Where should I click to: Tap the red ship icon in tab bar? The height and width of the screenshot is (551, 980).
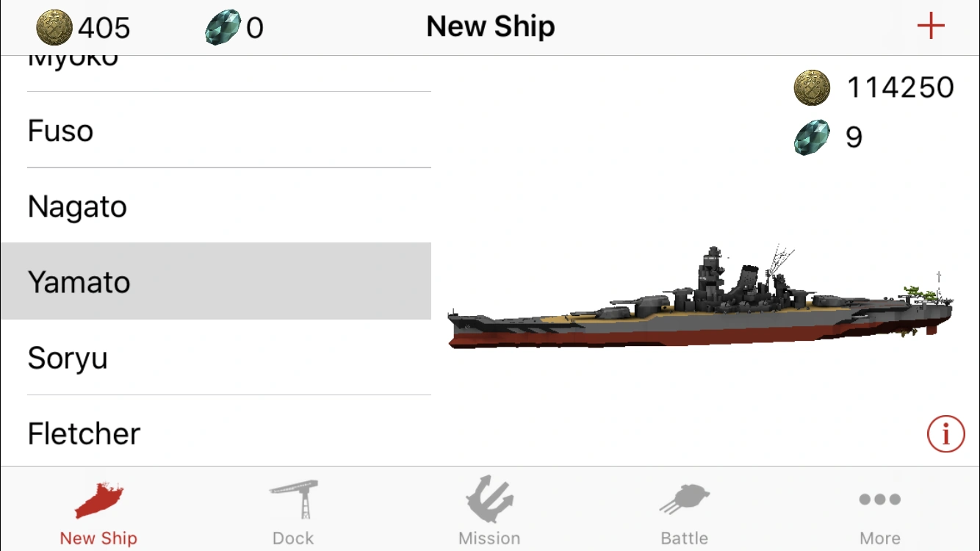(98, 500)
